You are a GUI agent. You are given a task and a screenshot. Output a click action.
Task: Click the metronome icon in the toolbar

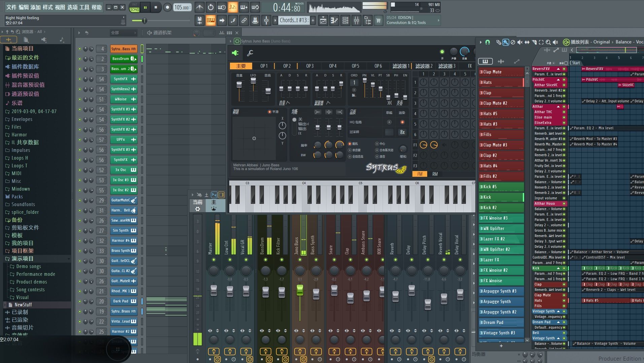[200, 7]
